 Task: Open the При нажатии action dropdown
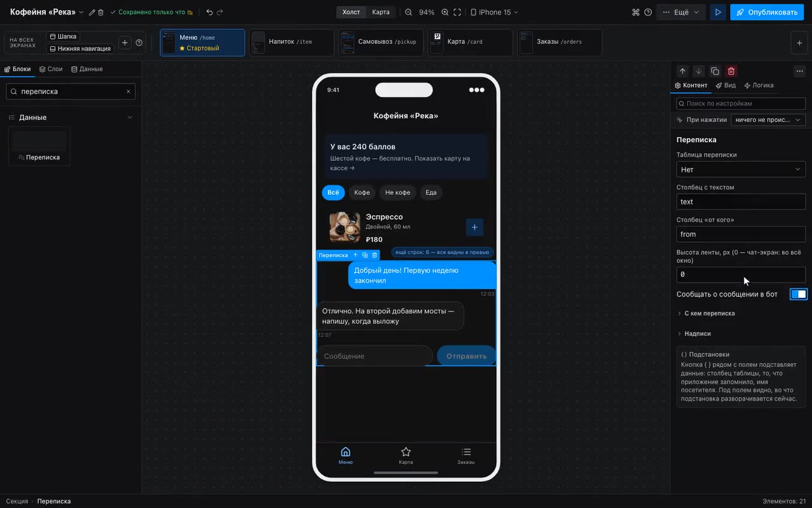point(768,119)
